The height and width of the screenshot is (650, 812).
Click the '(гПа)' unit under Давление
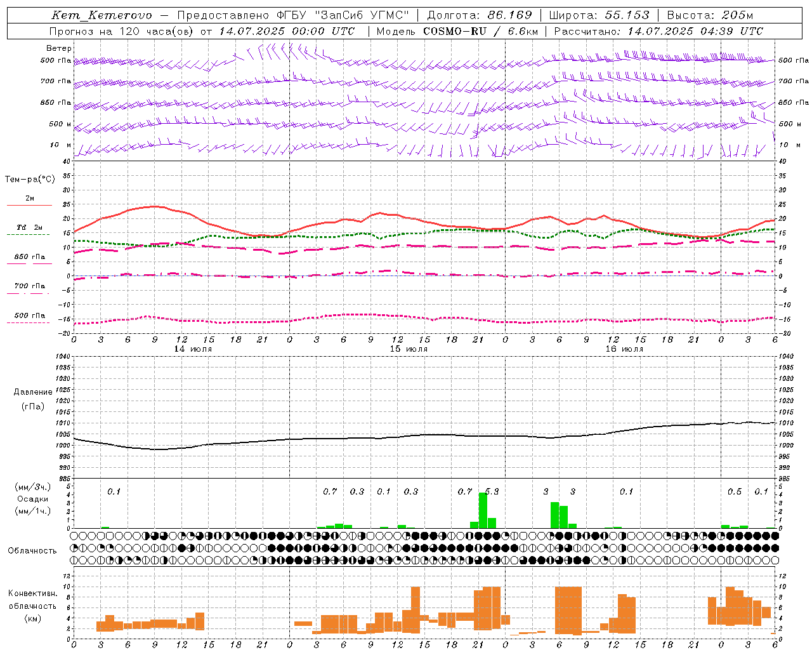pos(33,406)
